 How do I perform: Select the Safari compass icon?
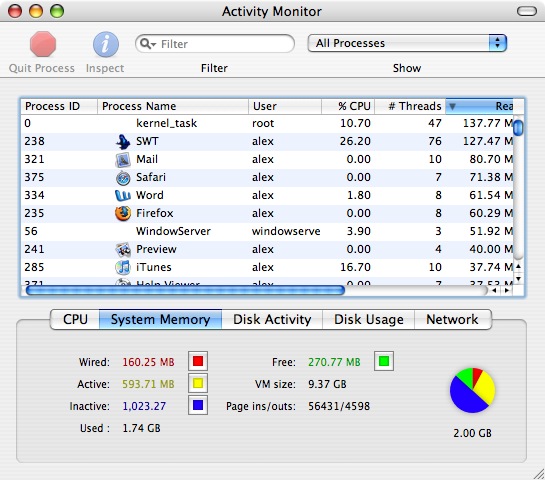[123, 178]
